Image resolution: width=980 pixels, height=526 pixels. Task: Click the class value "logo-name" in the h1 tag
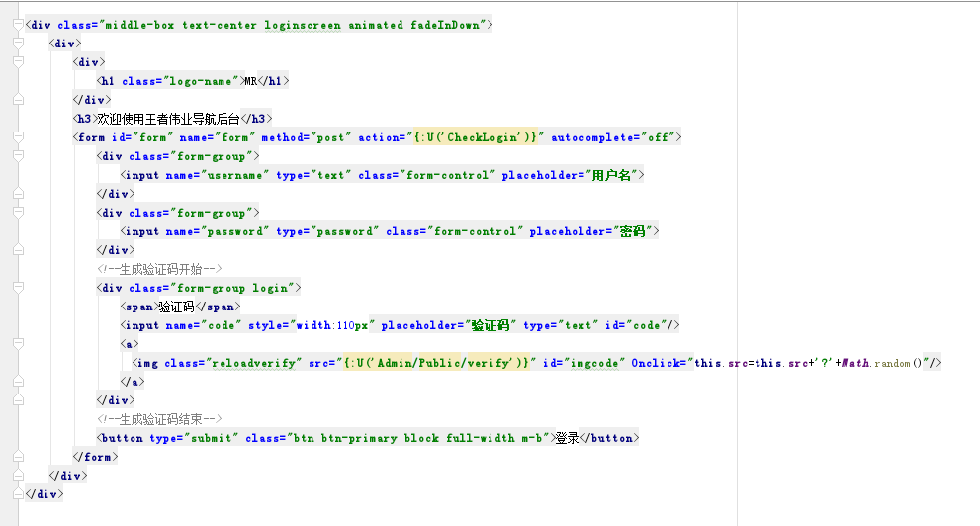point(201,81)
